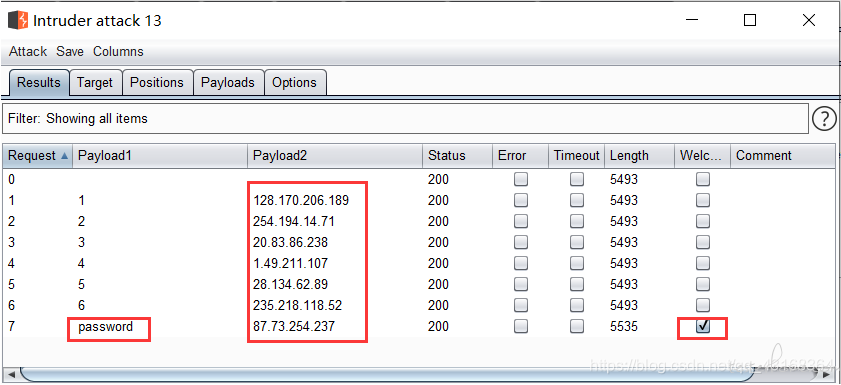Toggle Welcome checkbox for request 3

[x=703, y=242]
